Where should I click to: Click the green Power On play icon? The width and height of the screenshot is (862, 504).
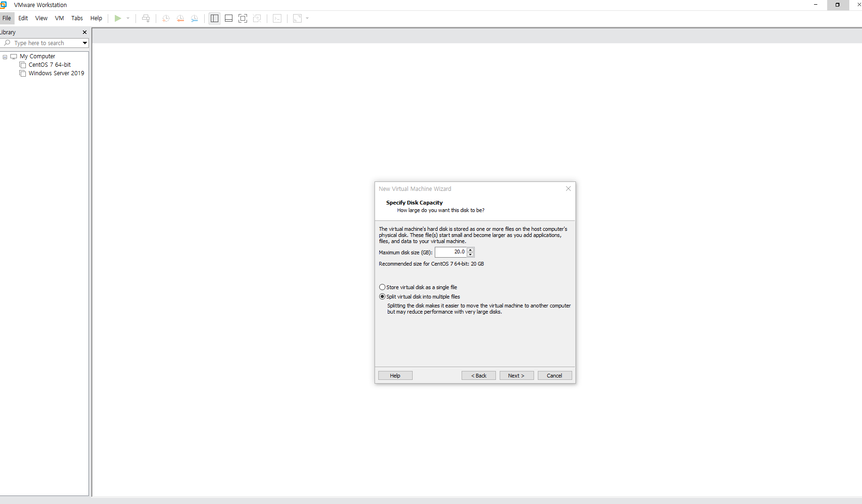click(118, 18)
